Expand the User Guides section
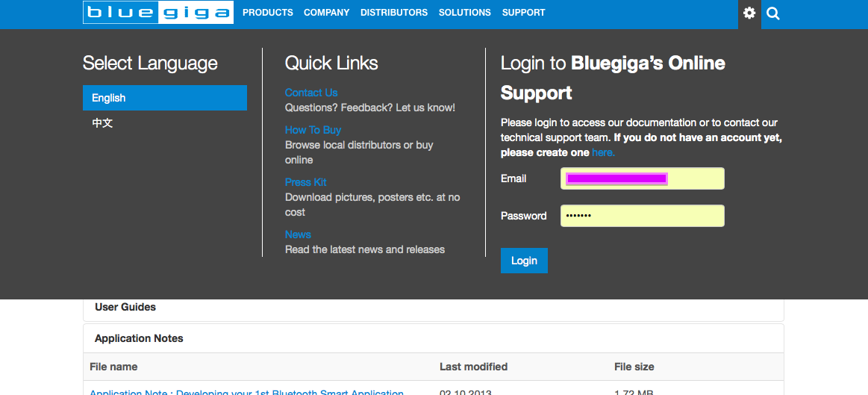The width and height of the screenshot is (868, 395). [x=125, y=307]
